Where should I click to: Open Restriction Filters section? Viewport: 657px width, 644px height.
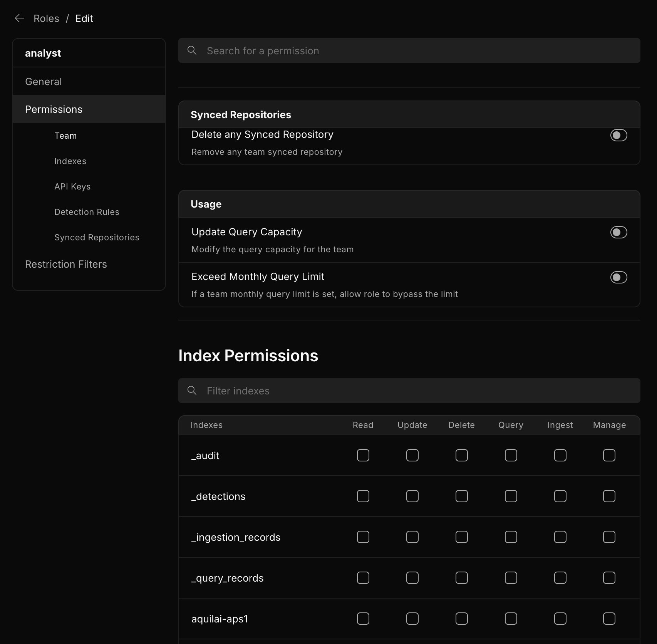66,264
